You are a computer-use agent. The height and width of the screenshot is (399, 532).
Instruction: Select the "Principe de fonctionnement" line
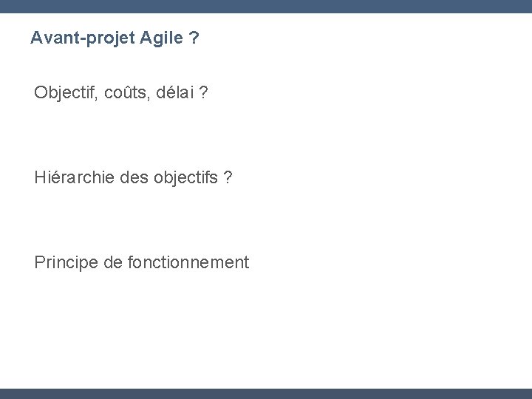coord(142,262)
